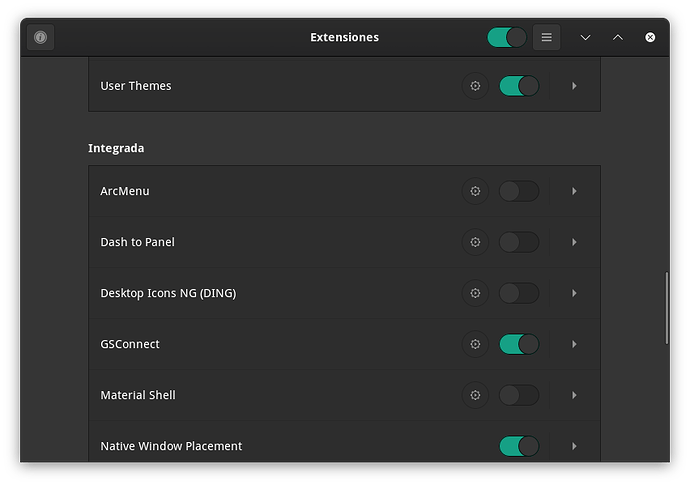Click the Native Window Placement label
This screenshot has height=485, width=690.
pyautogui.click(x=171, y=446)
